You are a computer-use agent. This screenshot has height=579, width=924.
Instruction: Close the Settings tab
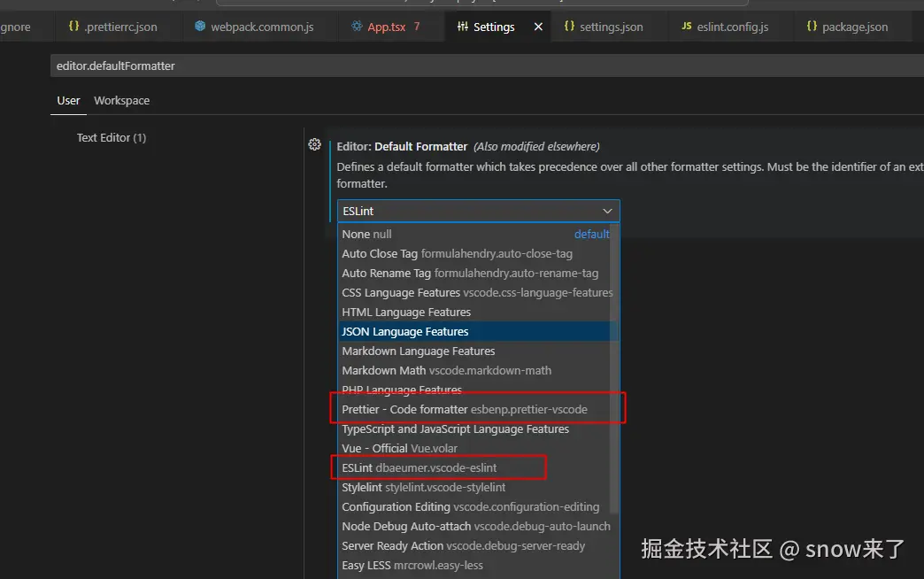click(538, 27)
